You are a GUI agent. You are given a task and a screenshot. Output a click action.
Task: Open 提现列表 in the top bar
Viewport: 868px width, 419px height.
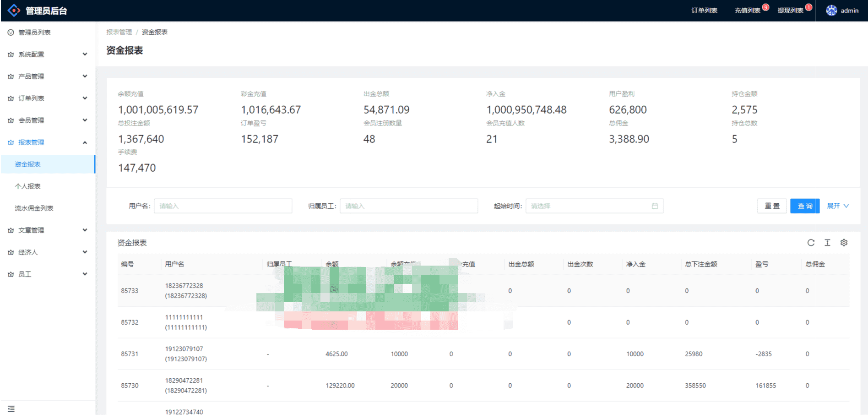pos(790,11)
